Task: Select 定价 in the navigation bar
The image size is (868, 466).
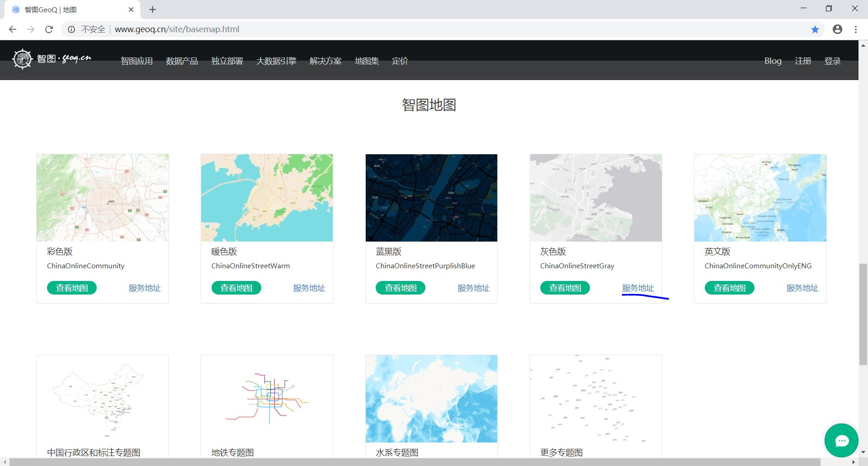Action: pyautogui.click(x=399, y=61)
